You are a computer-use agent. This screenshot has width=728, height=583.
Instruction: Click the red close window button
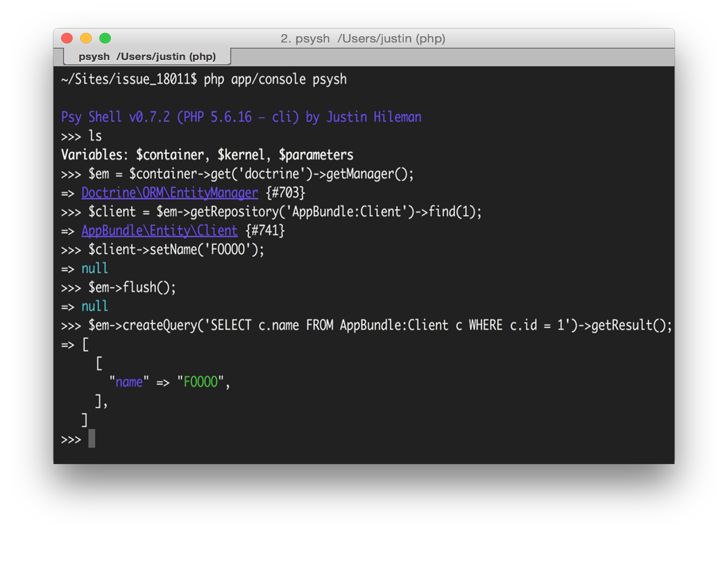pyautogui.click(x=67, y=38)
